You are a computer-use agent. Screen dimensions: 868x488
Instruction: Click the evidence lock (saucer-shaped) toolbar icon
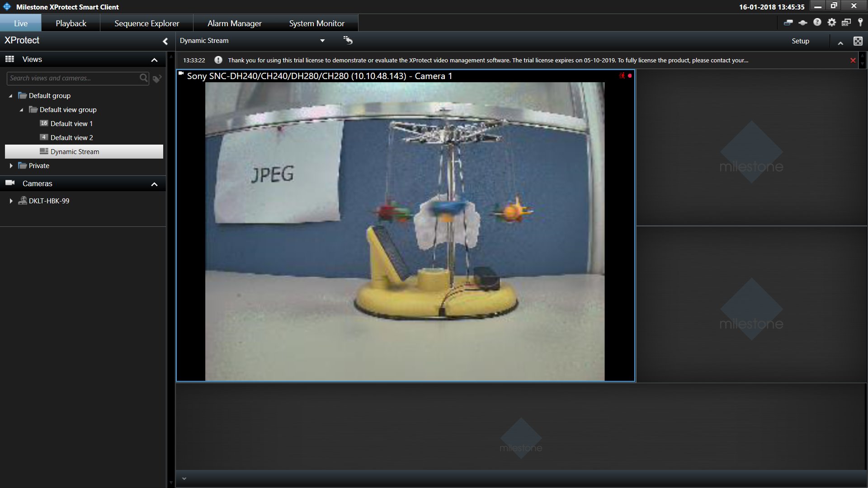(x=803, y=23)
